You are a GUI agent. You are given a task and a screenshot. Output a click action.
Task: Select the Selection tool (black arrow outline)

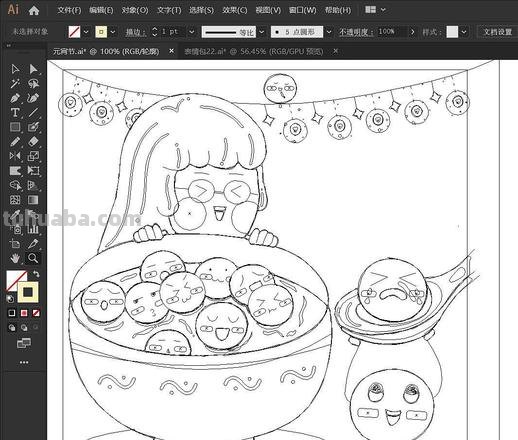(x=15, y=69)
